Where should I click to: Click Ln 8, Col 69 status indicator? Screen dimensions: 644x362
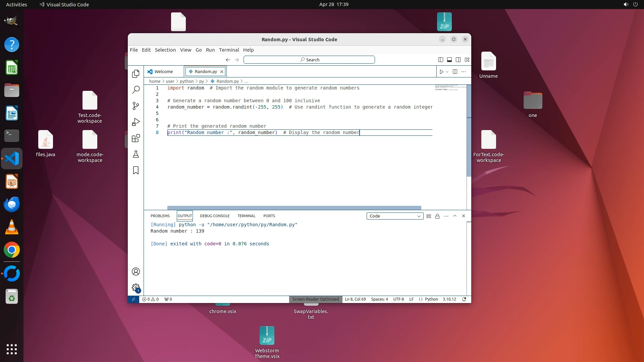point(355,299)
